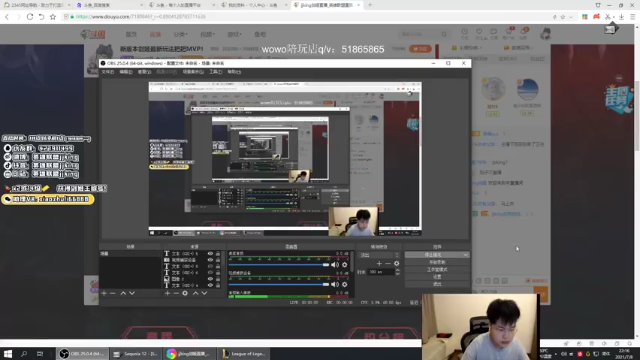Open browser hamburger menu
This screenshot has height=360, width=640.
(633, 17)
